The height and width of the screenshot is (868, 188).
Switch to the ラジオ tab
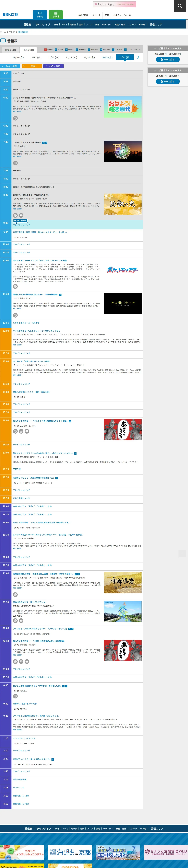click(x=56, y=14)
